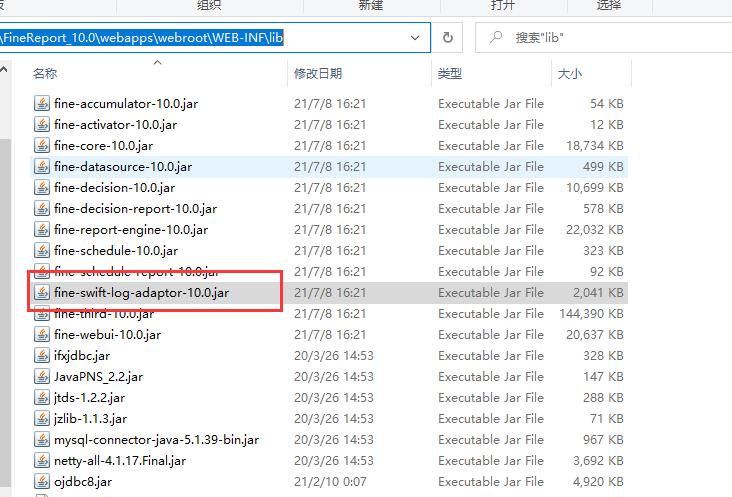Click the jar icon of JavaPNS_2.2.jar

coord(42,376)
